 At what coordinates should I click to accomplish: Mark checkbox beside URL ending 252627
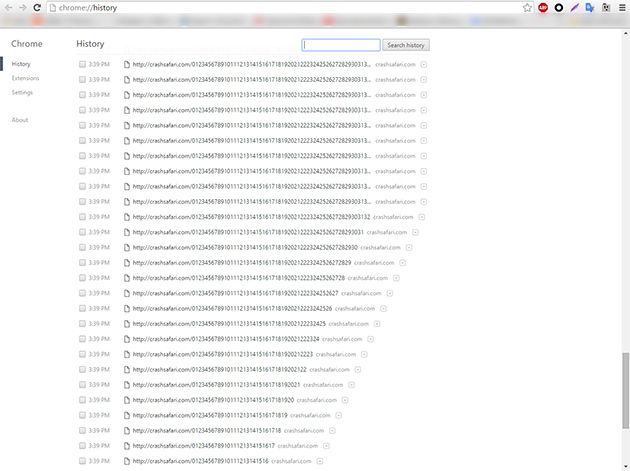pyautogui.click(x=82, y=293)
